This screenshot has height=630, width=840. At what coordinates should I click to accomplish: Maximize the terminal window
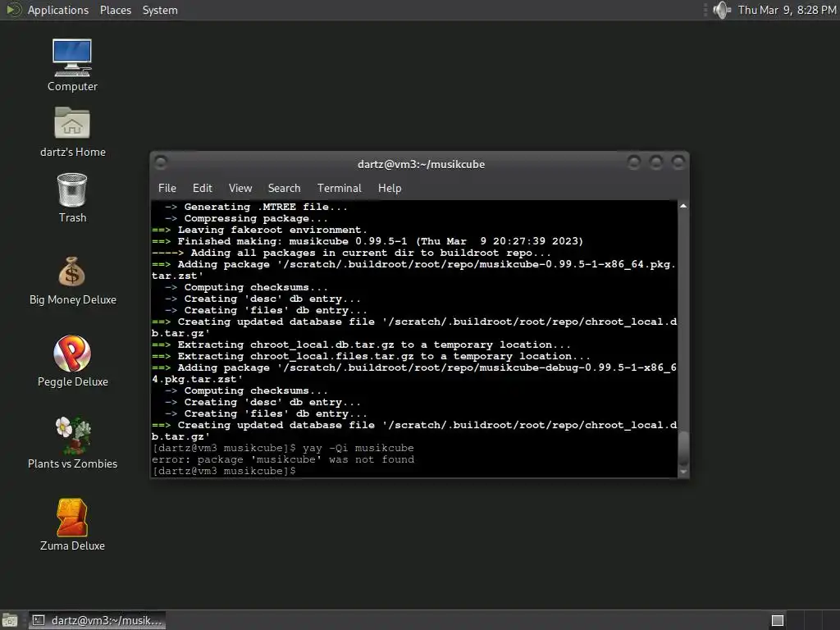[655, 162]
